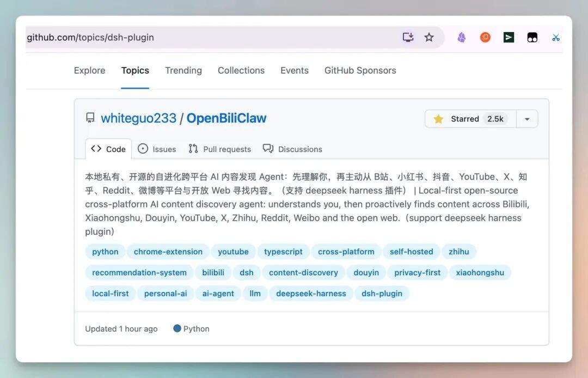Click the xiaohongshu topic tag
The width and height of the screenshot is (588, 378).
pyautogui.click(x=480, y=273)
